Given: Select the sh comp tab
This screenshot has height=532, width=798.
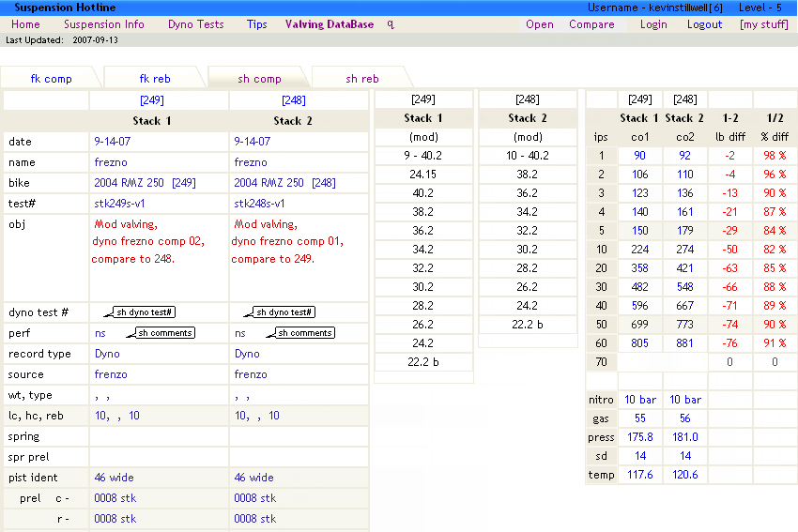Looking at the screenshot, I should point(259,79).
